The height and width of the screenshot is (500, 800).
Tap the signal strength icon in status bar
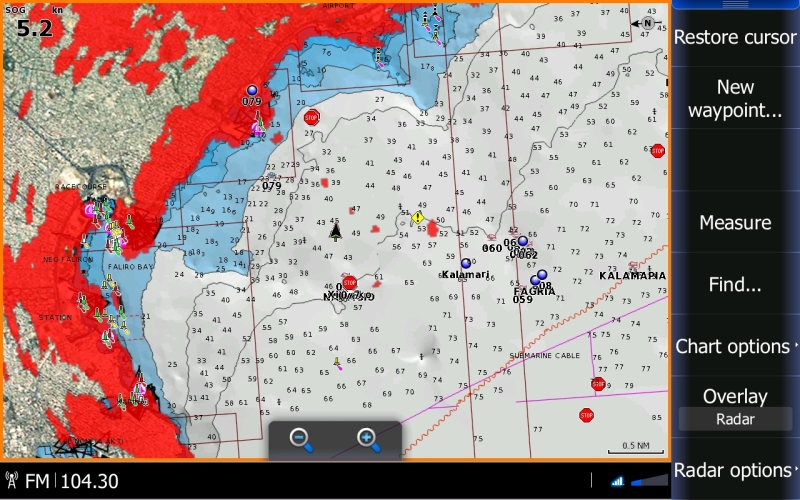617,481
